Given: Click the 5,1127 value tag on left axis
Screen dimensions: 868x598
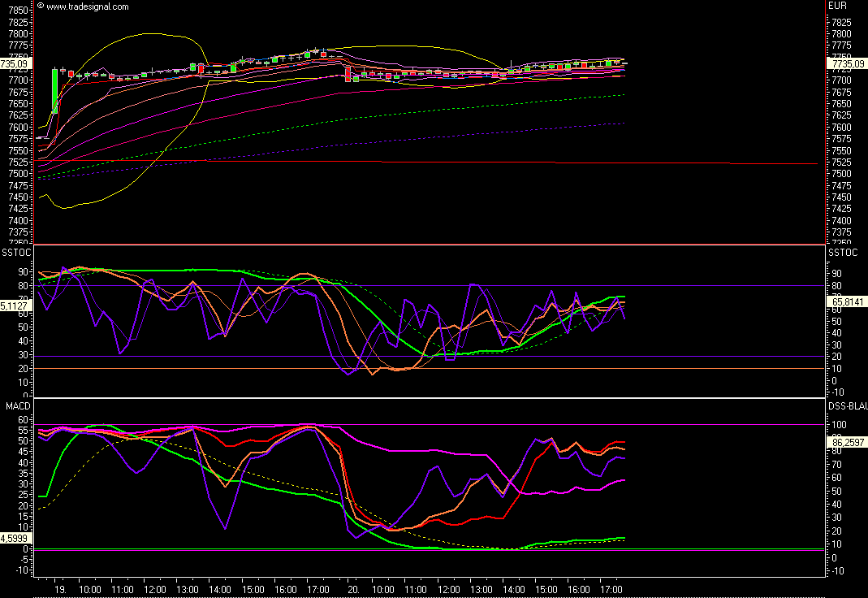Looking at the screenshot, I should click(x=15, y=306).
